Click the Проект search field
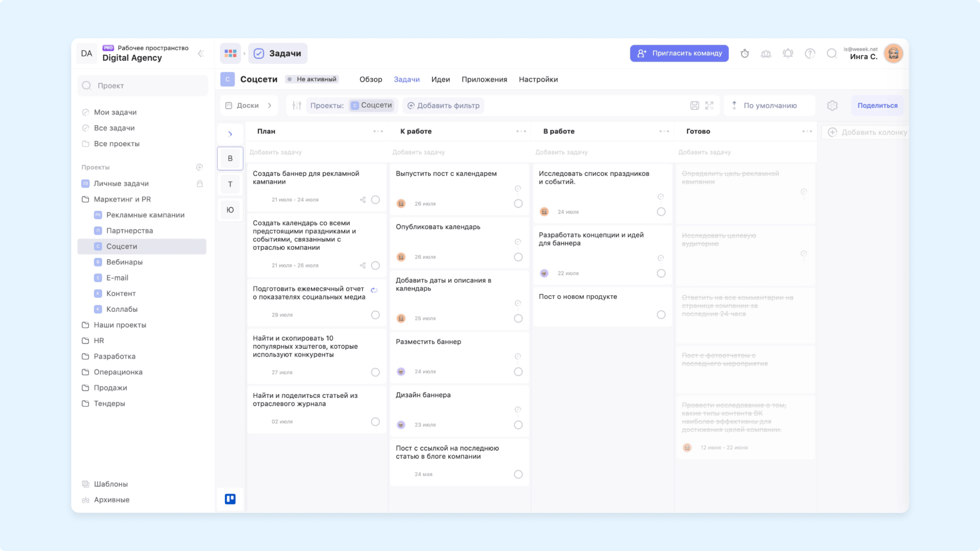The width and height of the screenshot is (980, 551). [x=143, y=85]
